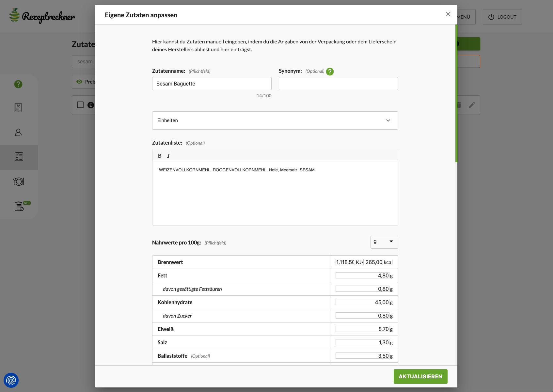
Task: Open the user profile sidebar icon
Action: tap(18, 132)
